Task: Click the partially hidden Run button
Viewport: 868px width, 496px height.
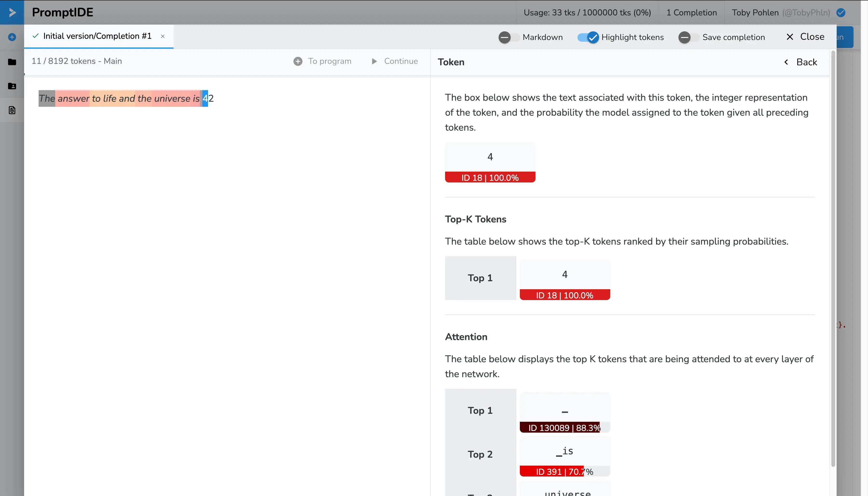Action: tap(845, 37)
